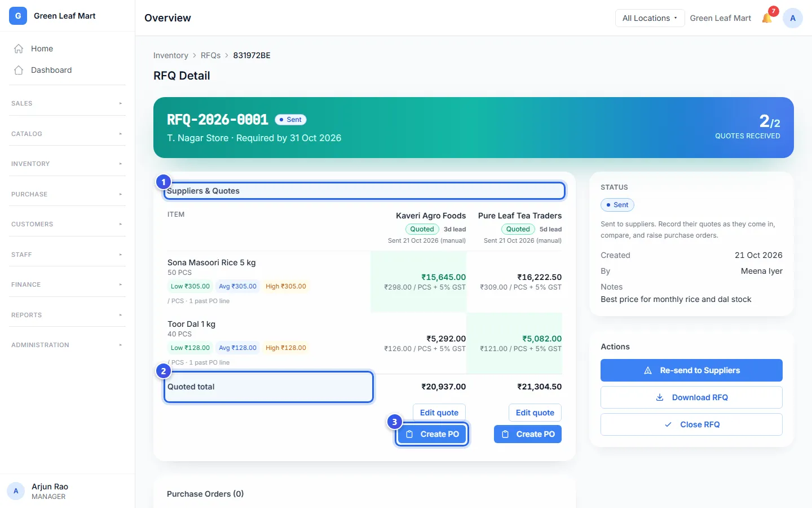
Task: Click Close RFQ button
Action: [x=691, y=424]
